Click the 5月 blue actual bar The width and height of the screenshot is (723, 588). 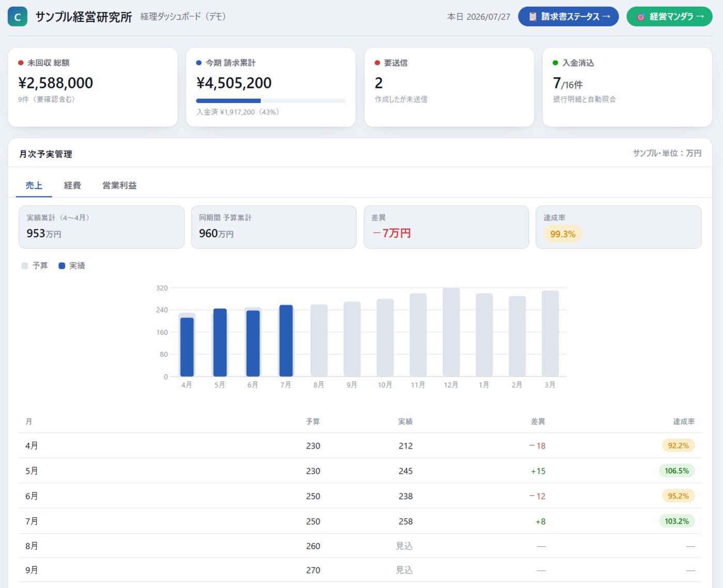tap(220, 342)
